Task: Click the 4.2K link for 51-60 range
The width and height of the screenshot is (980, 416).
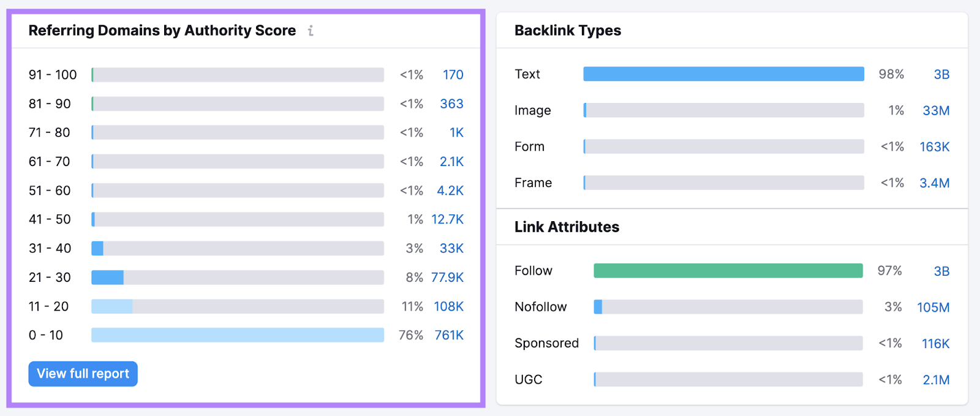Action: [450, 190]
